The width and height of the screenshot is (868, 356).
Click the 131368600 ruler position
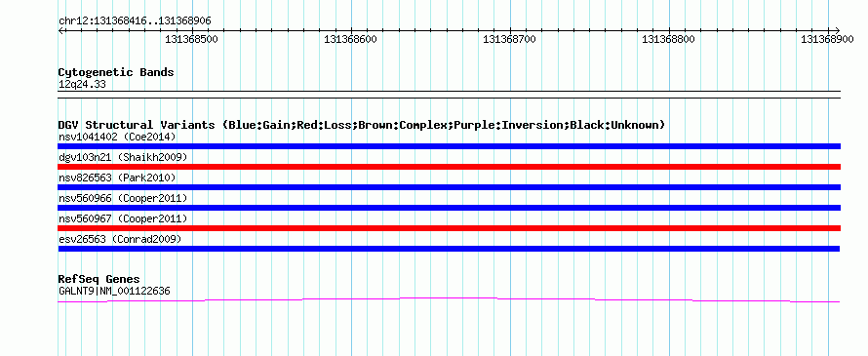[351, 39]
